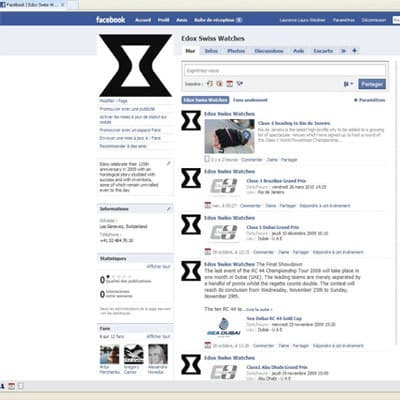
Task: Expand The Final Showdown post with Lire la suite
Action: [x=259, y=310]
